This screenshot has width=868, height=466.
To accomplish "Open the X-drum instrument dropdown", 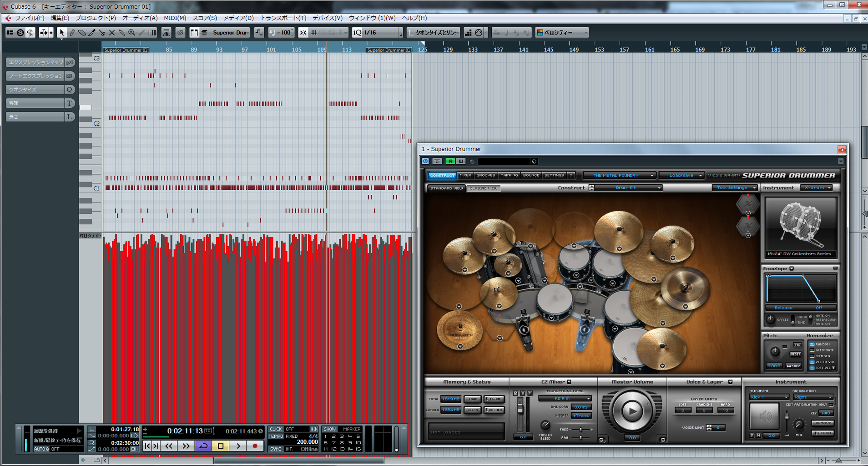I will [x=817, y=187].
